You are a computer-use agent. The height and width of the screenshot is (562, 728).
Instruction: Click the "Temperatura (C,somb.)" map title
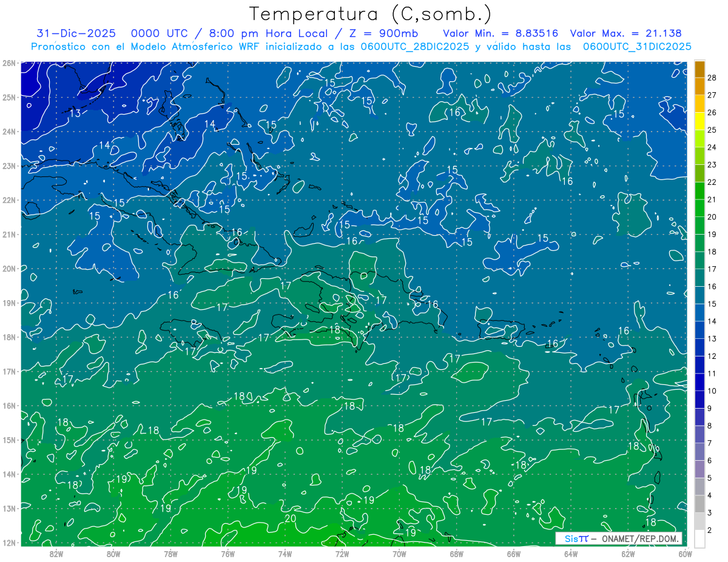point(370,13)
